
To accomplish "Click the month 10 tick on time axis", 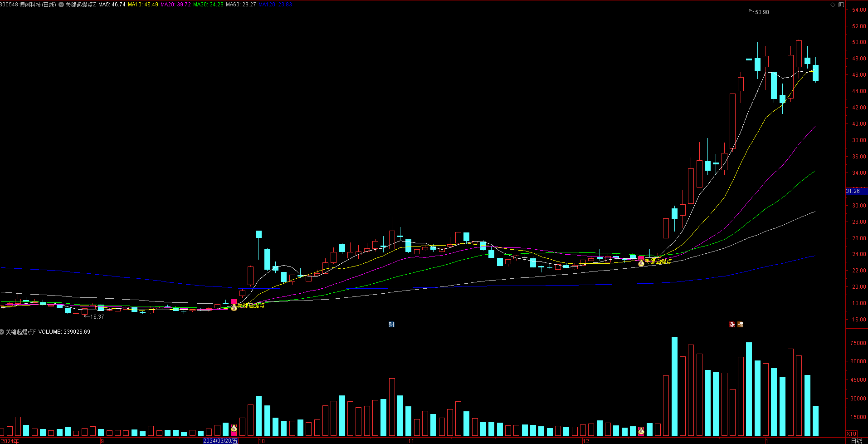I will 262,441.
